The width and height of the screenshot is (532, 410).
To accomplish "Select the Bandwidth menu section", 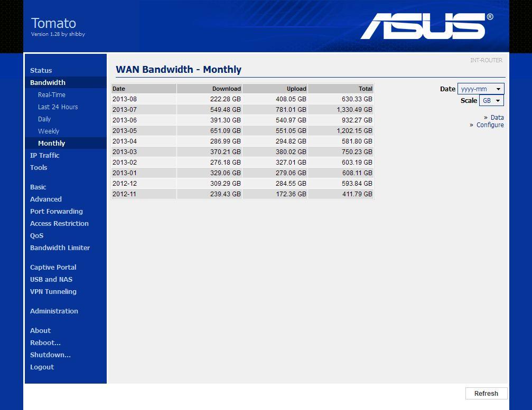I will tap(48, 83).
